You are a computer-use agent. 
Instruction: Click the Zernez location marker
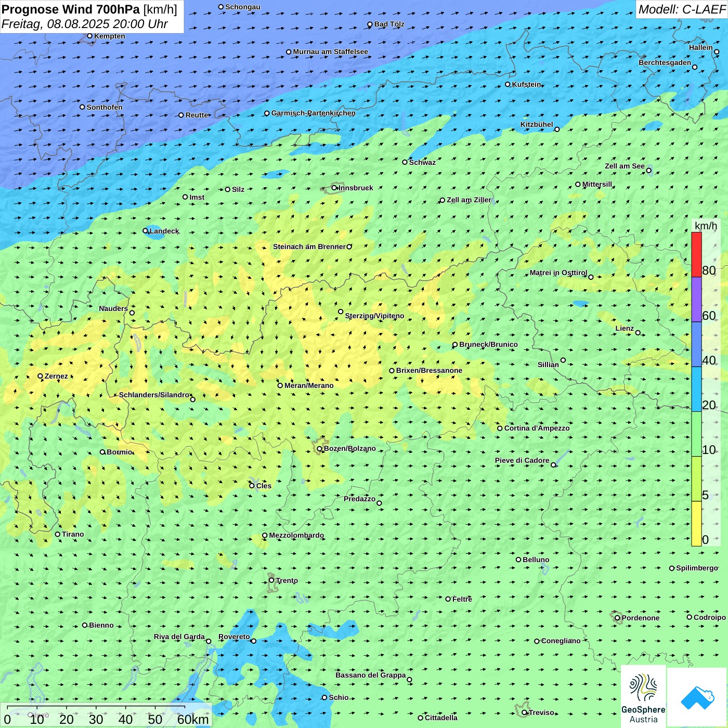tap(40, 376)
